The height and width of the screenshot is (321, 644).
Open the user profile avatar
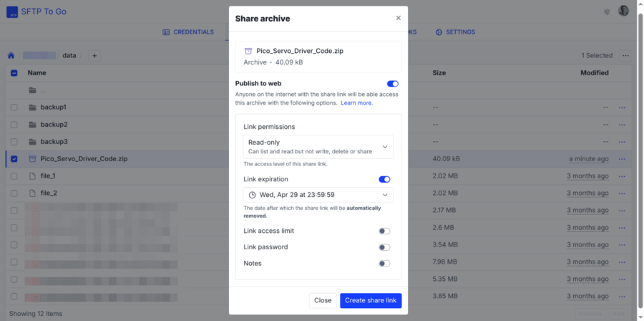623,11
